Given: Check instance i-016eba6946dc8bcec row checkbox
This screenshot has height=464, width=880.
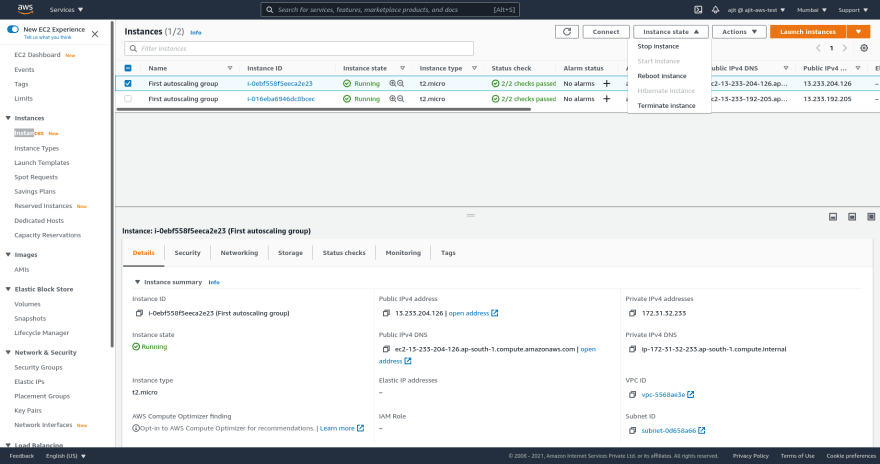Looking at the screenshot, I should click(128, 99).
